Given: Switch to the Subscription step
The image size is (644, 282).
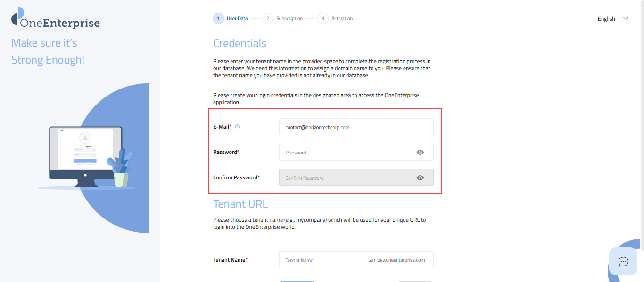Looking at the screenshot, I should tap(289, 19).
